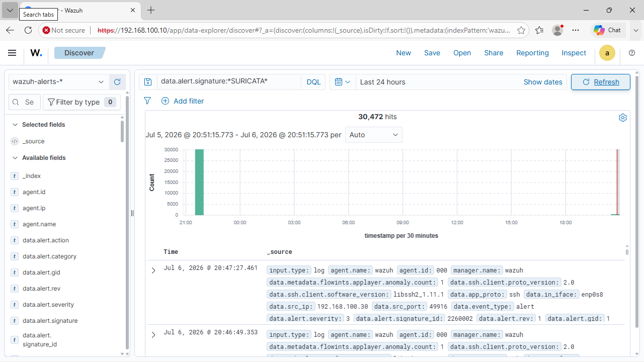Click the Refresh button
This screenshot has width=644, height=362.
(x=601, y=82)
